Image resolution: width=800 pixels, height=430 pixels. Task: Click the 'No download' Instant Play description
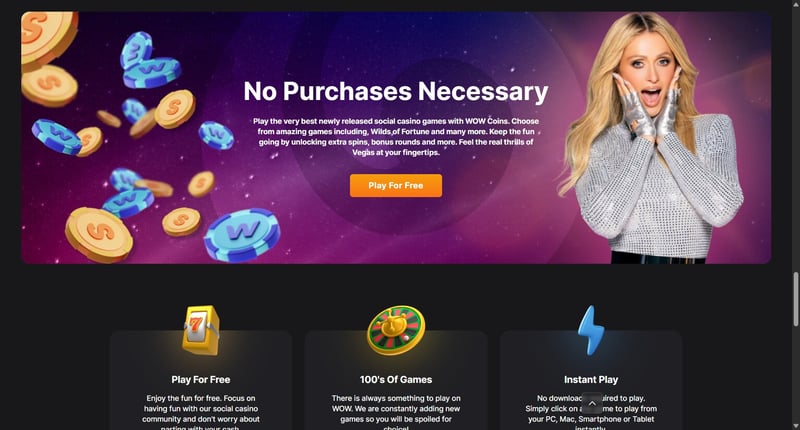pos(591,412)
